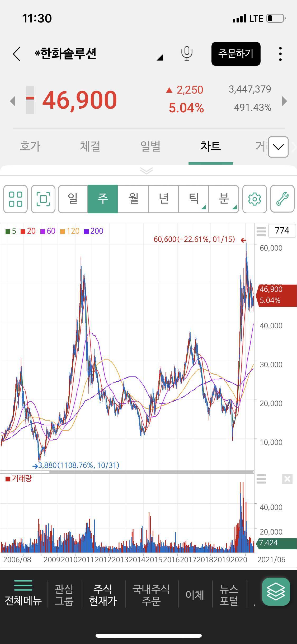Edit the 774 candle count field
The height and width of the screenshot is (644, 297).
pyautogui.click(x=282, y=231)
